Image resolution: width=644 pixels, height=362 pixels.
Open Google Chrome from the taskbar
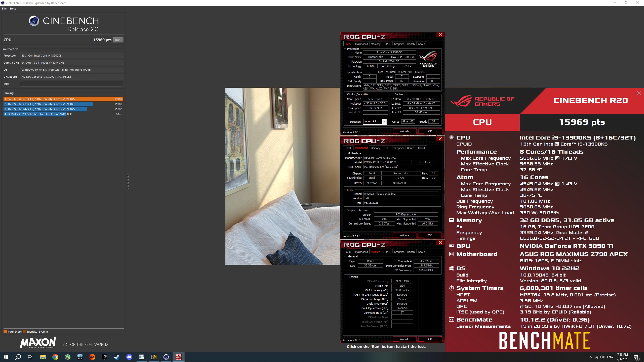point(55,357)
